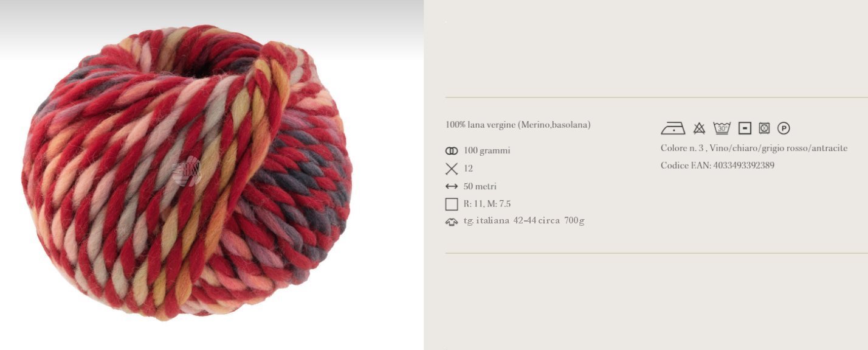Select the 30° wash tub symbol

click(722, 128)
